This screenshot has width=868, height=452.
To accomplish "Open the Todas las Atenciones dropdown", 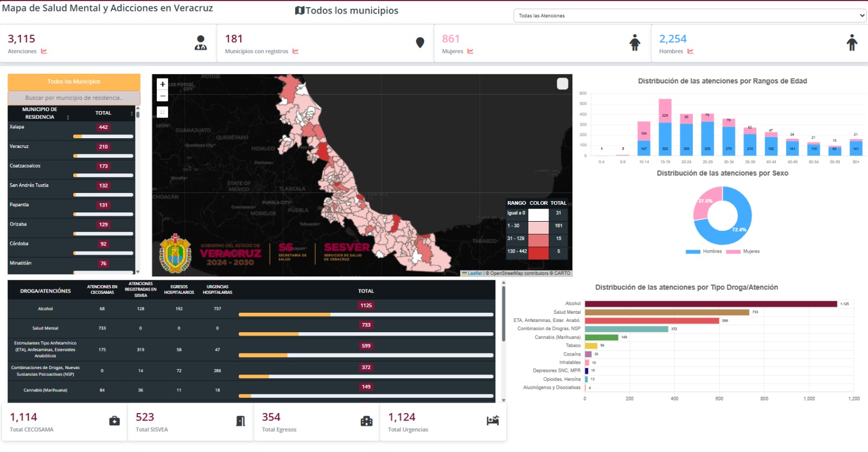I will (x=690, y=16).
